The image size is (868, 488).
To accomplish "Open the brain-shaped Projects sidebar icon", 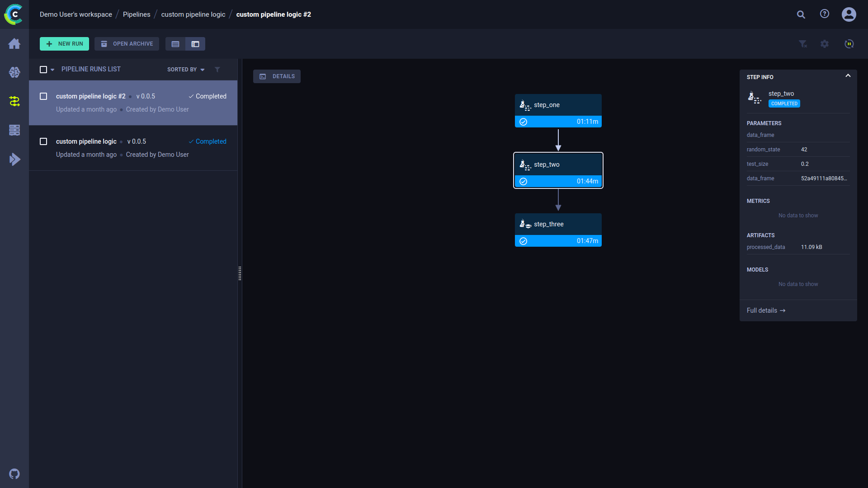I will pos(14,72).
